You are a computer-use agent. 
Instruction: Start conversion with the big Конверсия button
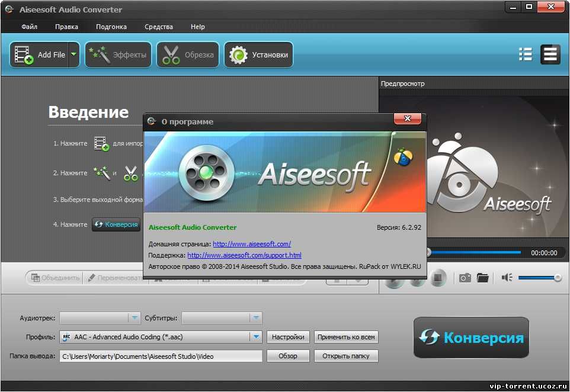(471, 337)
